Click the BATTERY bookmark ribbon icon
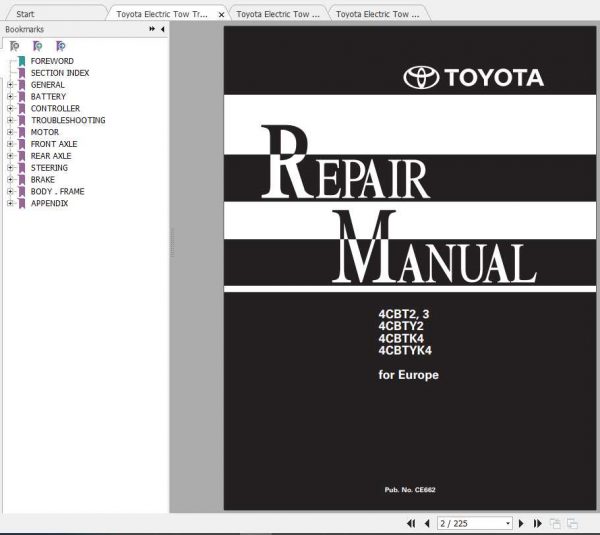This screenshot has width=600, height=535. pos(22,96)
